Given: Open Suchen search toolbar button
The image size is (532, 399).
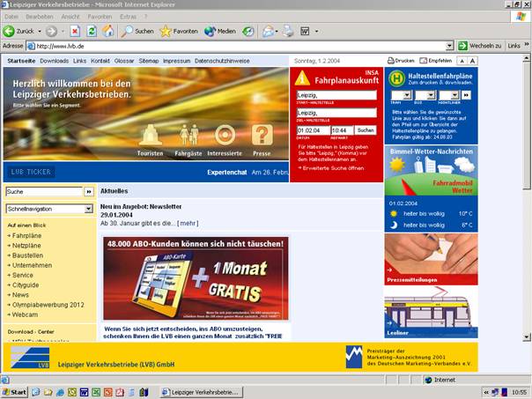Looking at the screenshot, I should point(137,31).
